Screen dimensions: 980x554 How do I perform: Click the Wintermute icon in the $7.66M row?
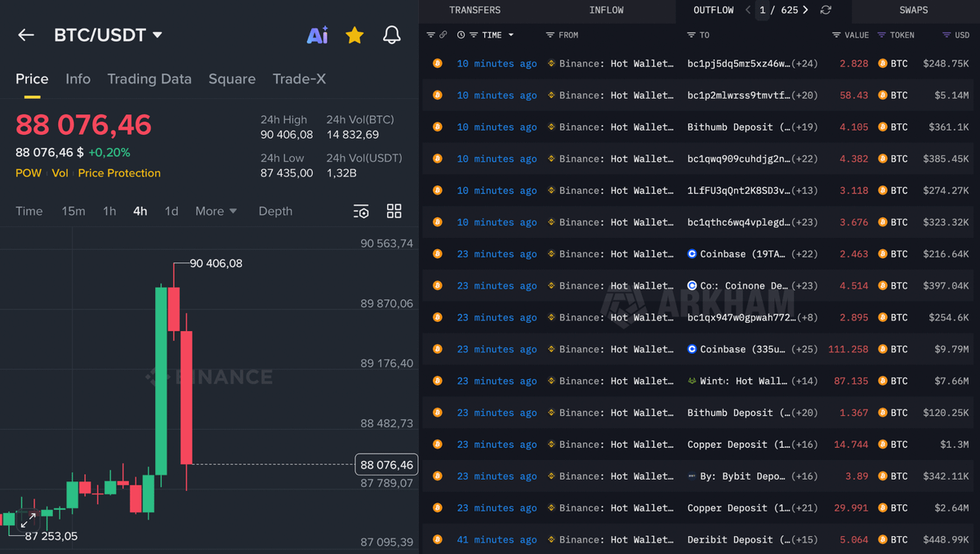(693, 381)
